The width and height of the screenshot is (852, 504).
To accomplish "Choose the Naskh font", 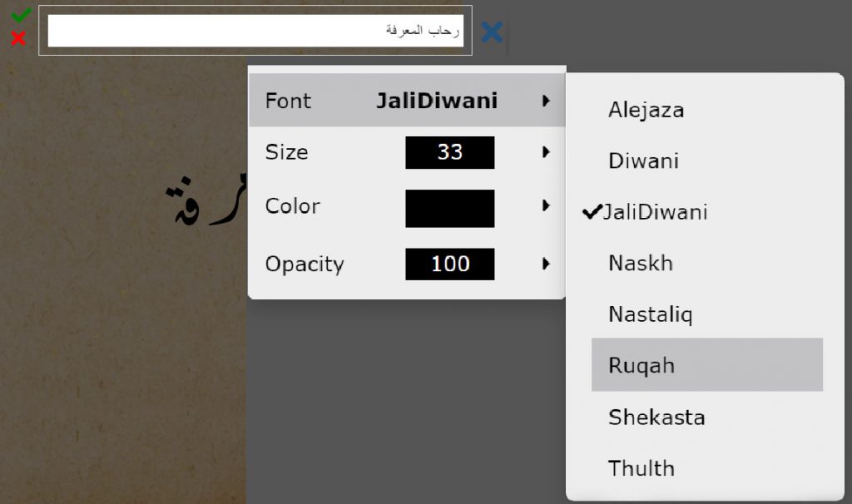I will coord(640,263).
